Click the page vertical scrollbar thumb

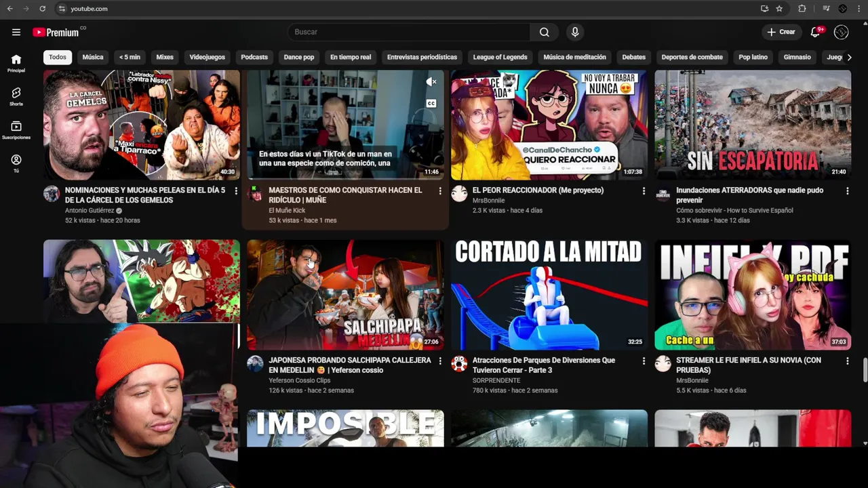tap(865, 371)
